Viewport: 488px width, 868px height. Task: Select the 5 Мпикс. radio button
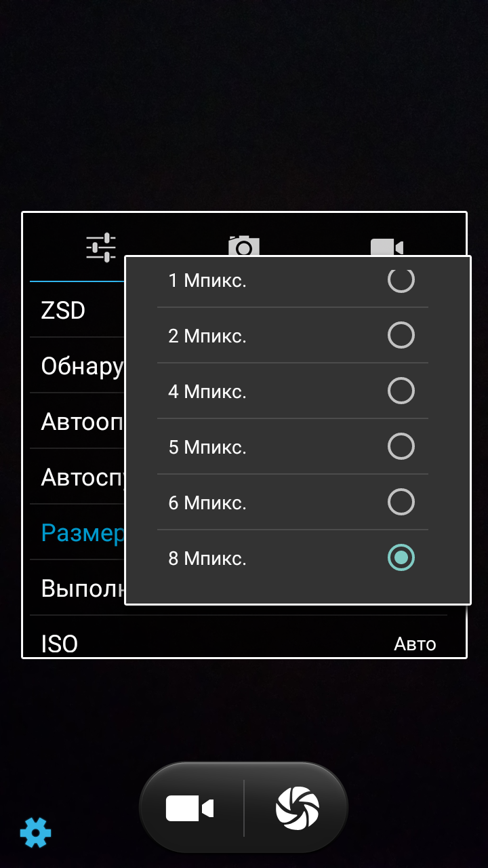coord(401,446)
